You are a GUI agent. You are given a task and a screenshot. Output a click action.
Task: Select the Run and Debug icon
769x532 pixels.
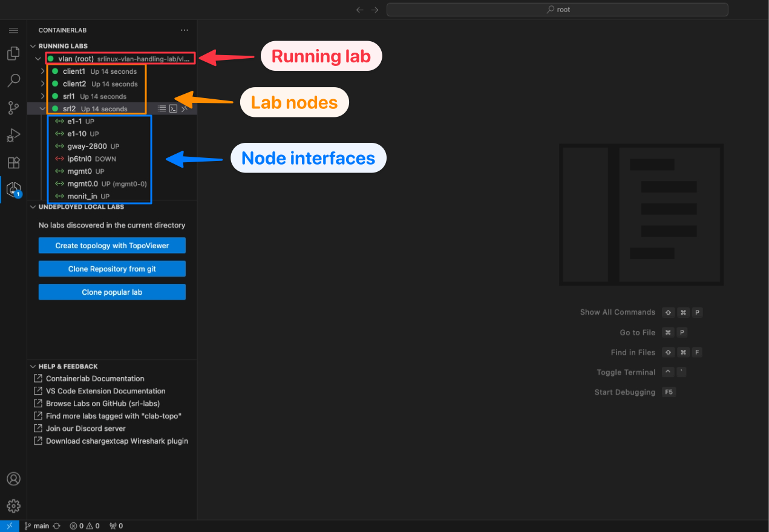point(13,135)
